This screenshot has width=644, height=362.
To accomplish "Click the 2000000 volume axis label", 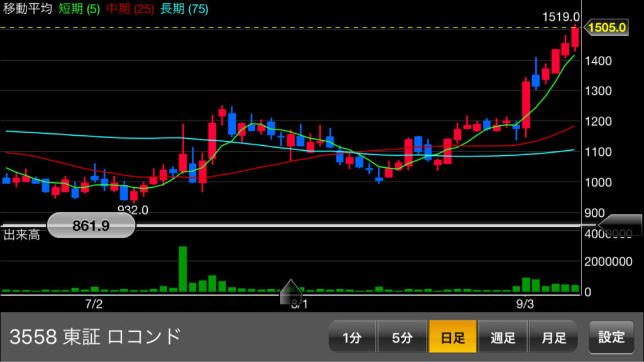I will [x=608, y=261].
